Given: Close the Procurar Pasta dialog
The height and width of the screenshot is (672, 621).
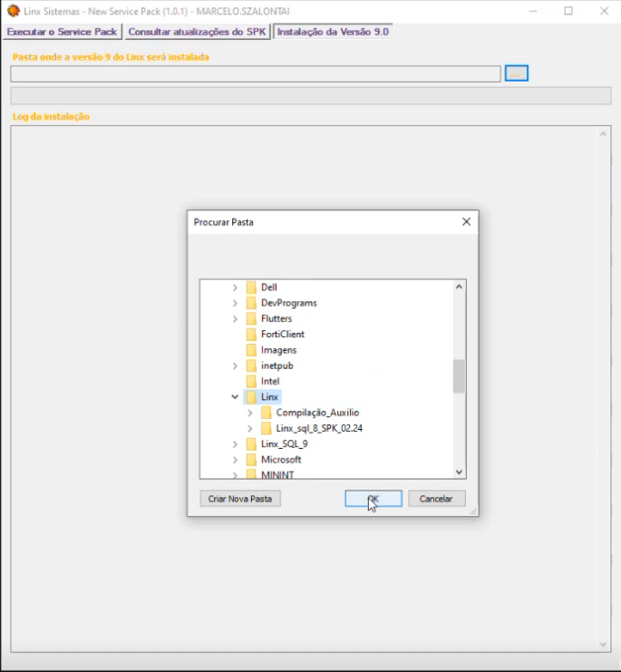Looking at the screenshot, I should (466, 221).
